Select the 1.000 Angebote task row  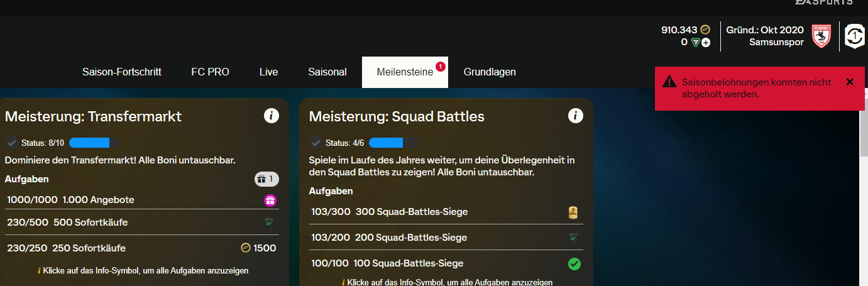pyautogui.click(x=142, y=200)
